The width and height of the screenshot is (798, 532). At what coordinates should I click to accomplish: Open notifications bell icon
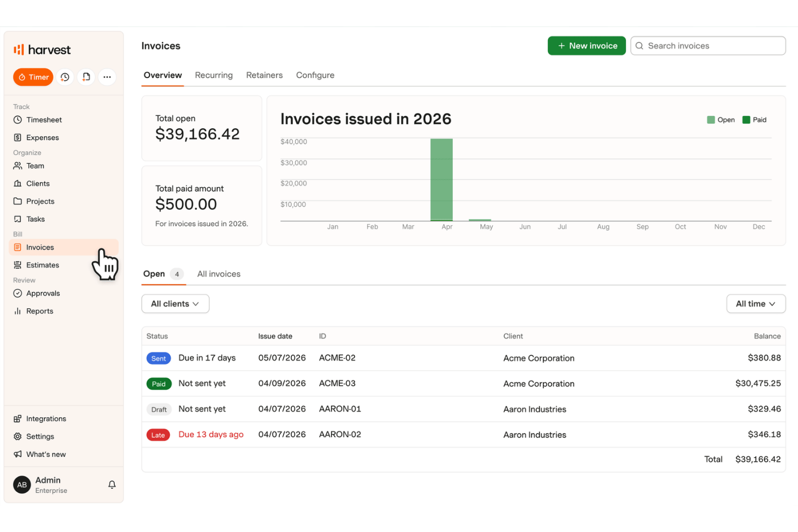[112, 485]
